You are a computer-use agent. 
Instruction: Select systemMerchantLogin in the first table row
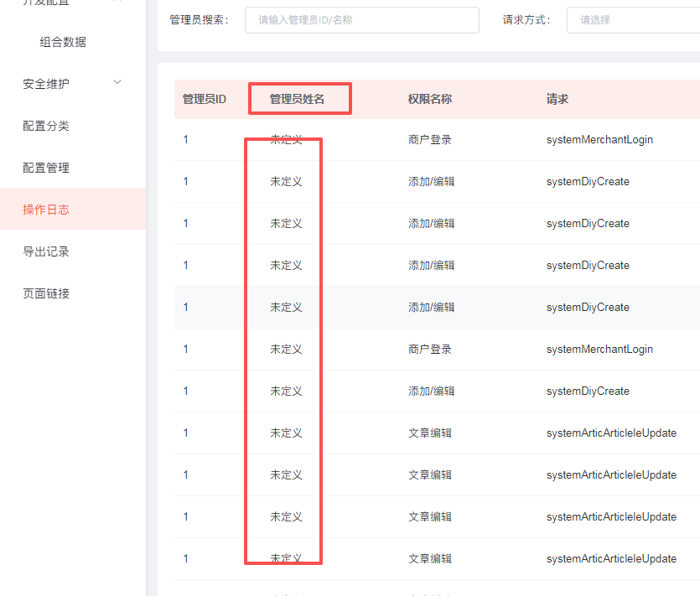click(x=599, y=140)
